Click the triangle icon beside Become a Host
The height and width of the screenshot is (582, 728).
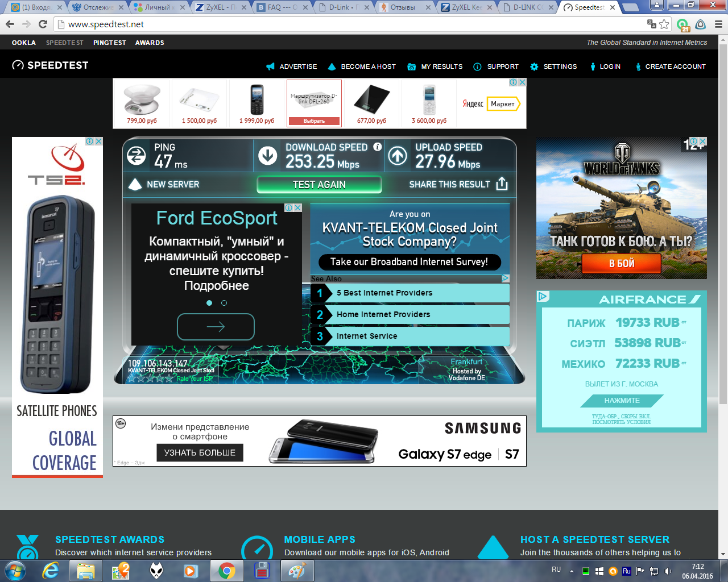[332, 66]
